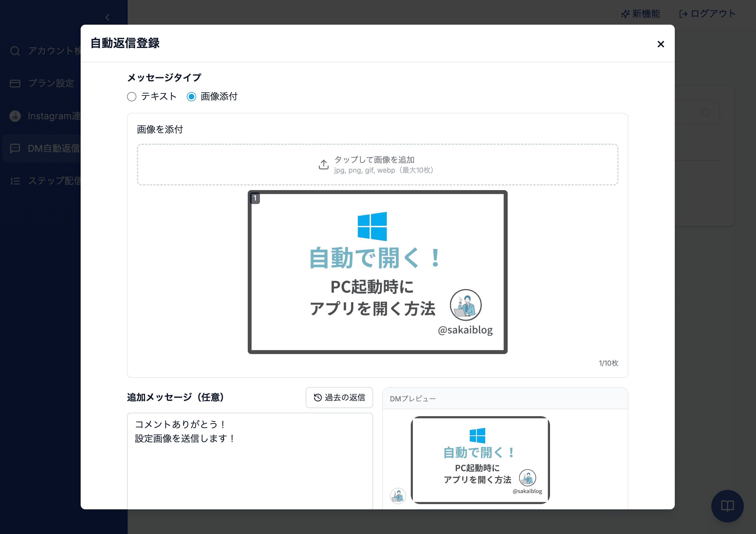Focus the 追加メッセージ text area
This screenshot has width=756, height=534.
coord(250,461)
